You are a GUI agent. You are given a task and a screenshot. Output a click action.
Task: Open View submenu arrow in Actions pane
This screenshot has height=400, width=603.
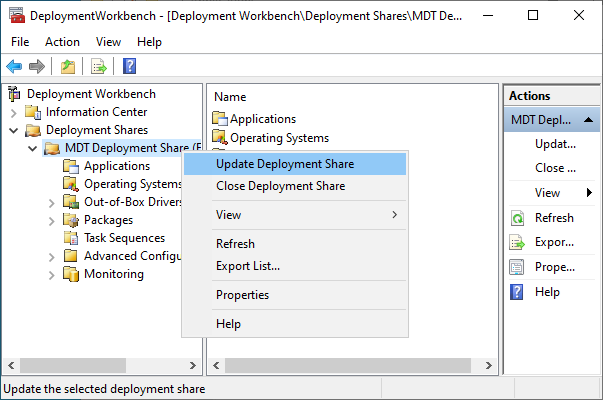point(589,192)
